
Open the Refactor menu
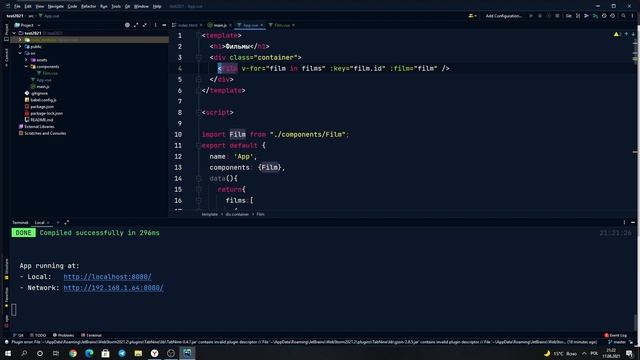(x=88, y=6)
